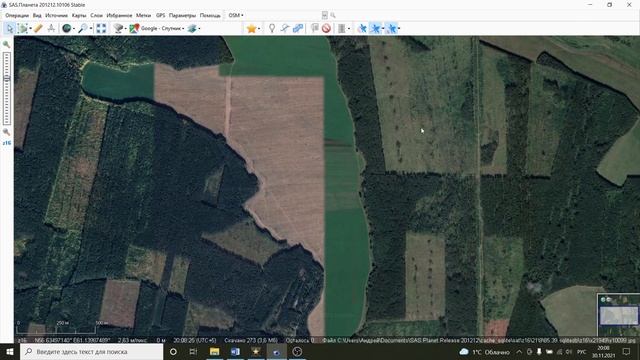Open the Параметры menu
Viewport: 640px width, 360px height.
[x=182, y=15]
